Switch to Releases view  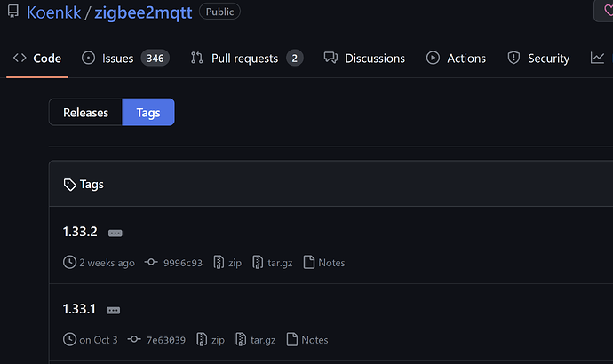tap(85, 113)
